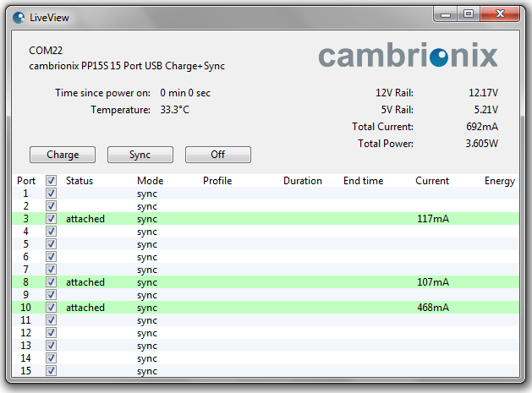Toggle the port 12 checkbox
The image size is (532, 393).
pyautogui.click(x=52, y=333)
